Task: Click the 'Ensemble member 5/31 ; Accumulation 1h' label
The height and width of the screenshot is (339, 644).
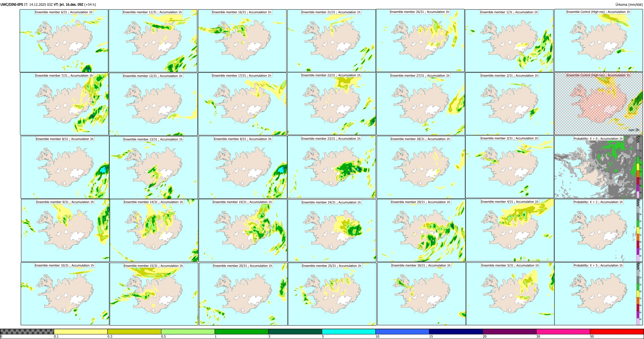Action: [510, 265]
